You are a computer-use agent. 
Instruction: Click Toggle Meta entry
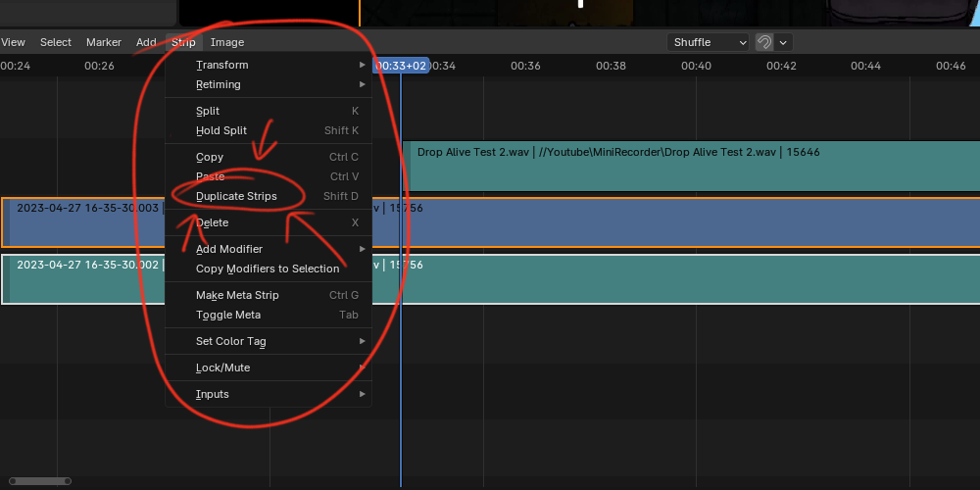[269, 315]
